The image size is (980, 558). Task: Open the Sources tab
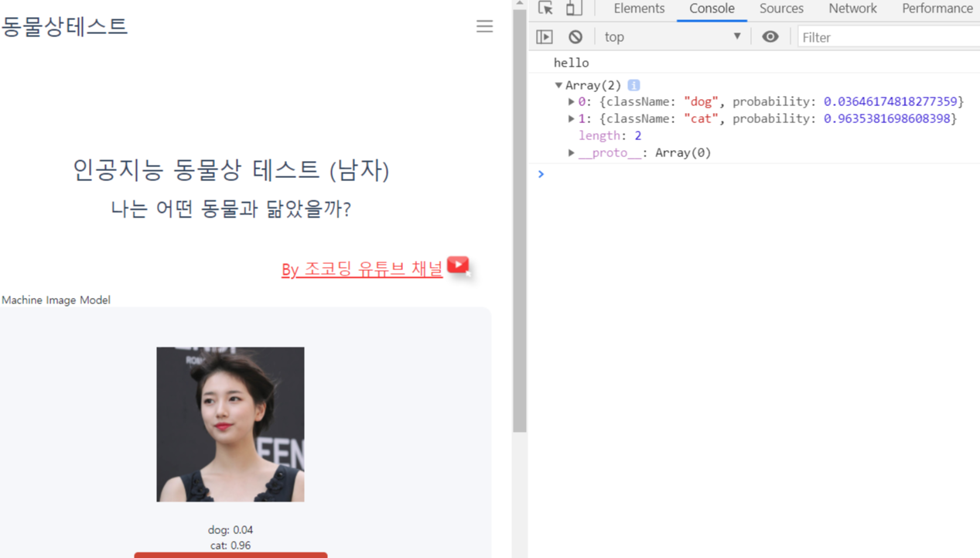point(781,9)
